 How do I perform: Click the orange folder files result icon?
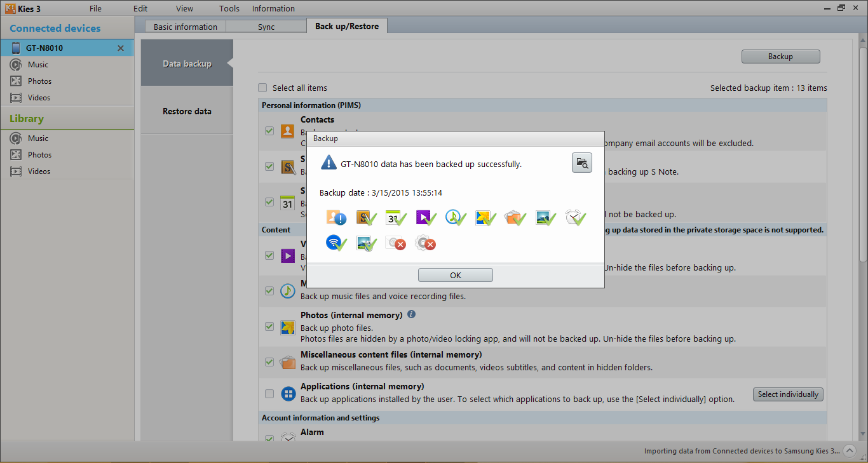515,218
